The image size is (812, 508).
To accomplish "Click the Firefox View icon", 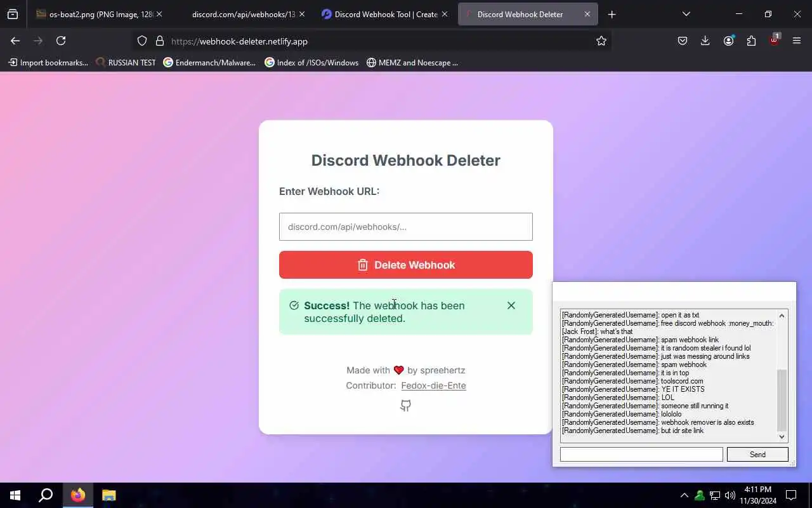I will point(13,14).
